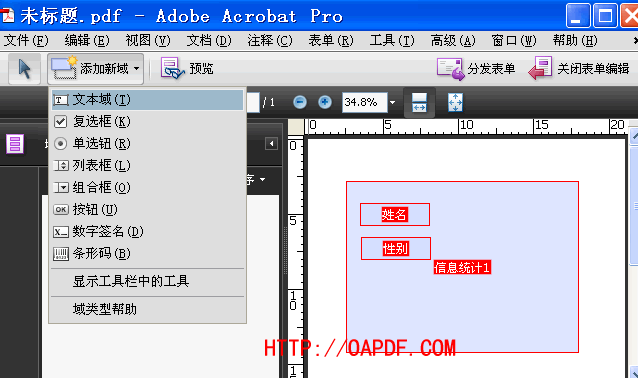Viewport: 638px width, 378px height.
Task: Open the zoom percentage dropdown arrow
Action: (392, 102)
